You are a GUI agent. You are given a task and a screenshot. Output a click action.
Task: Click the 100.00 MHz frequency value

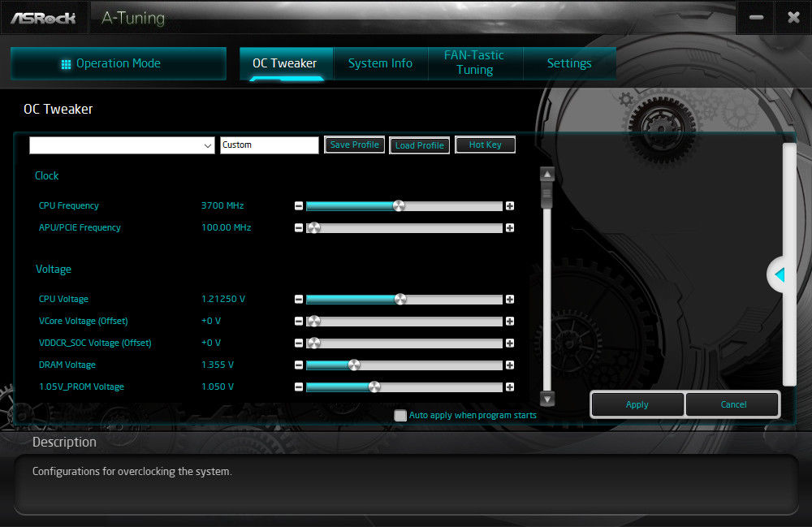pos(227,227)
